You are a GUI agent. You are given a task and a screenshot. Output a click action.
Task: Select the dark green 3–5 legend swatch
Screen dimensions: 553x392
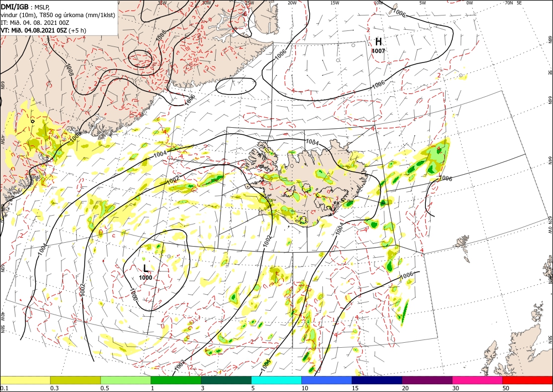click(226, 380)
